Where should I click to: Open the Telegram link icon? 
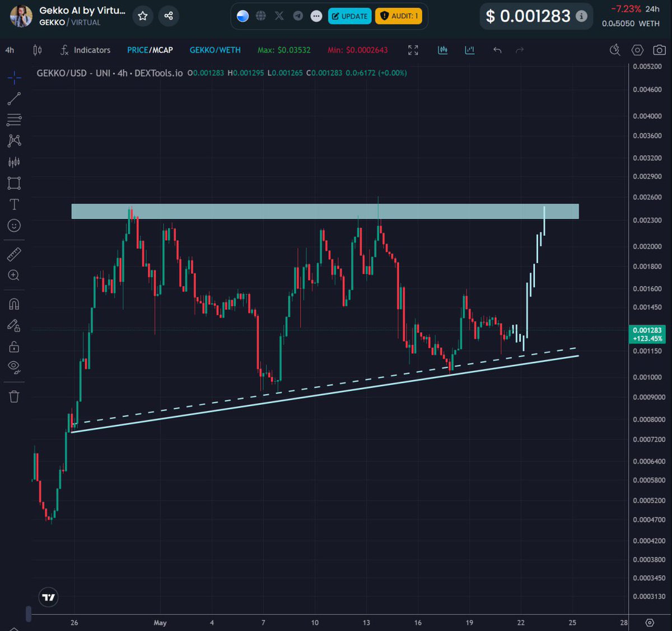[x=298, y=16]
